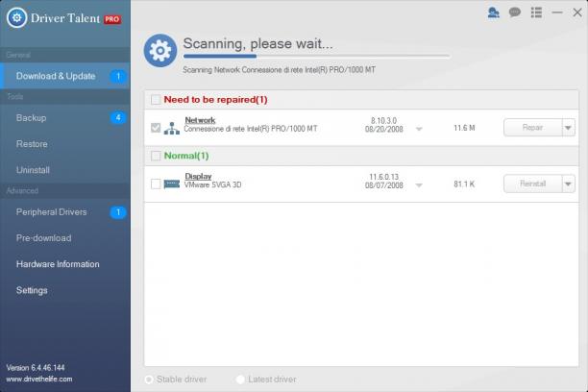Visit the www.drivethelife.com link
This screenshot has height=392, width=588.
(39, 379)
